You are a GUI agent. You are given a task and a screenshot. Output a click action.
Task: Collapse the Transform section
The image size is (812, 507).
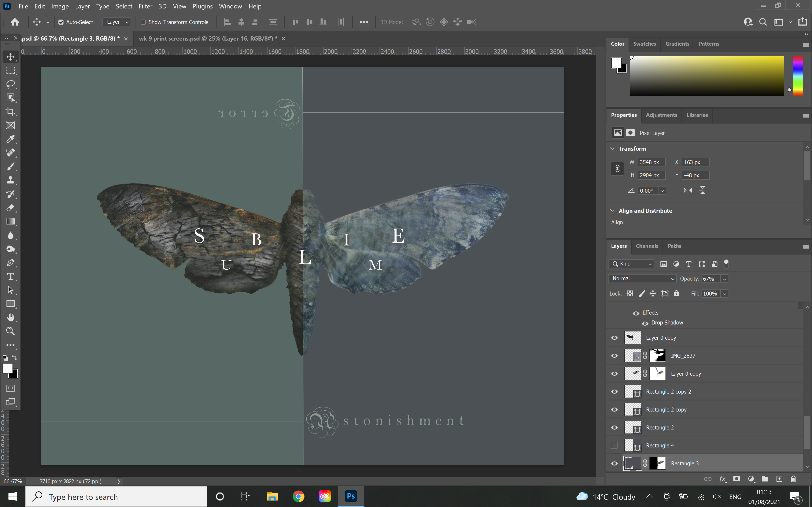coord(612,149)
